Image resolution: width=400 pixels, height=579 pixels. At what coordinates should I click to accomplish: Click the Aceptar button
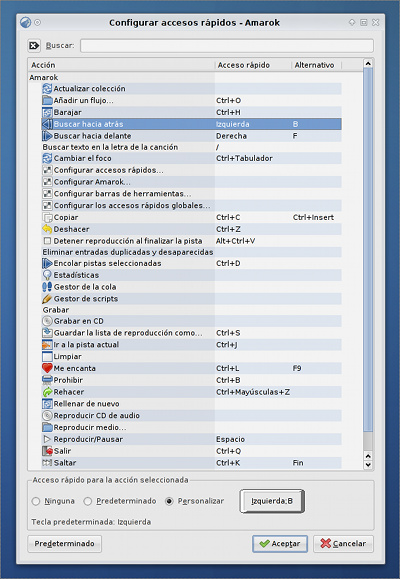click(280, 544)
